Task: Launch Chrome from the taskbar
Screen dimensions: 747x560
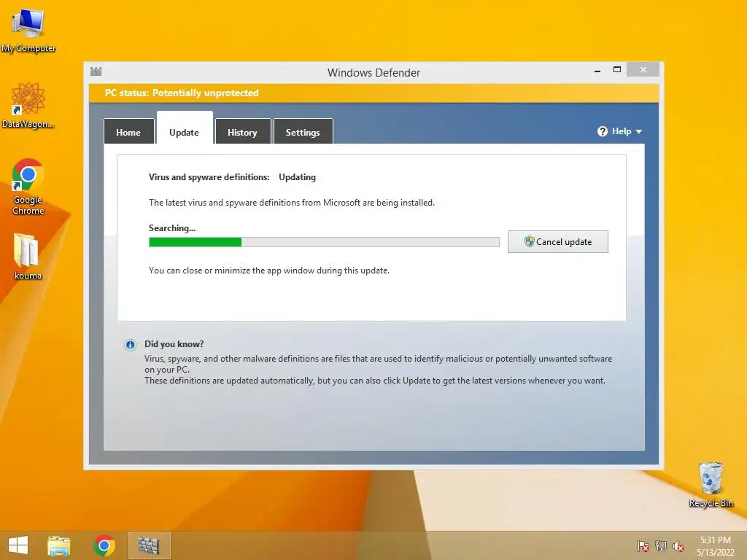Action: (104, 545)
